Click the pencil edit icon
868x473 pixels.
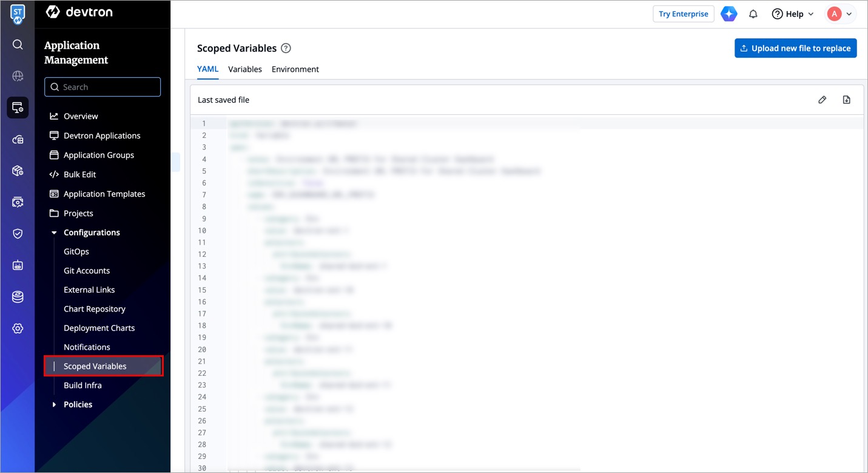(x=822, y=100)
